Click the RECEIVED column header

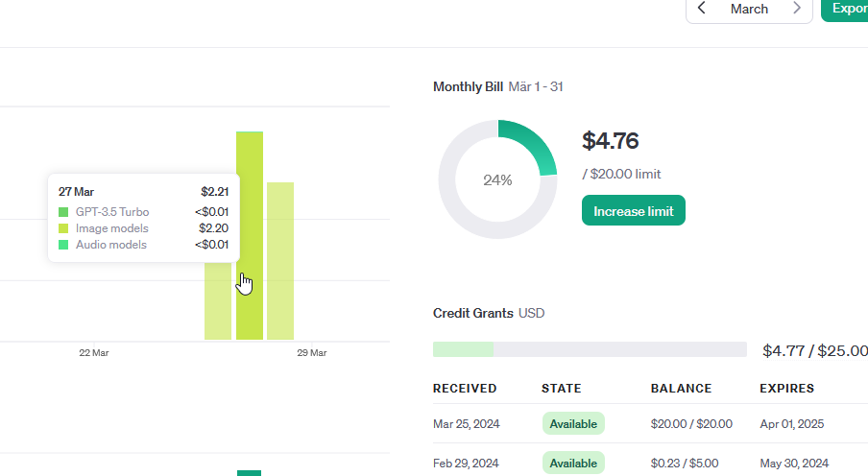465,389
